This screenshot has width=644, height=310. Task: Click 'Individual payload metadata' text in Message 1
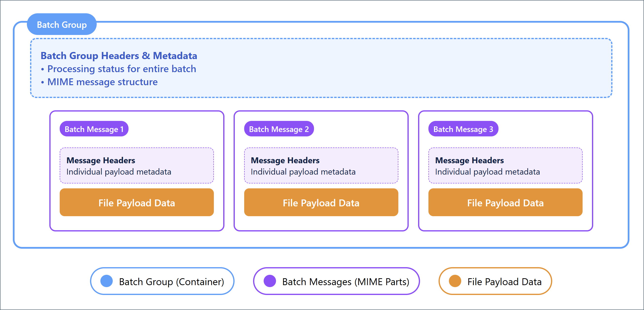[119, 172]
